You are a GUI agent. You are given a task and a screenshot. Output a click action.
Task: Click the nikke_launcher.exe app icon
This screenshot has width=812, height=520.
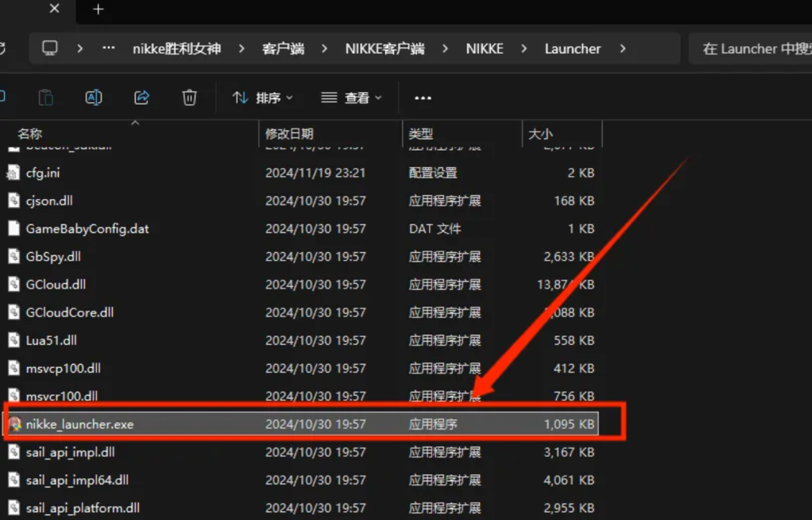pyautogui.click(x=14, y=425)
